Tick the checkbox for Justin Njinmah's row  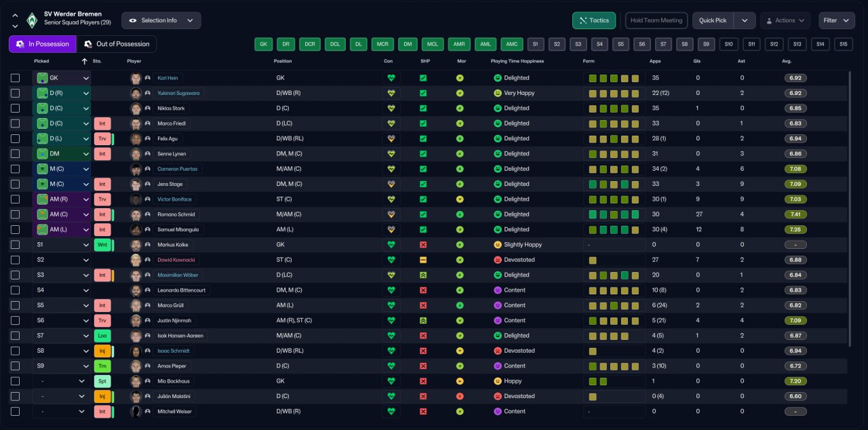tap(15, 320)
